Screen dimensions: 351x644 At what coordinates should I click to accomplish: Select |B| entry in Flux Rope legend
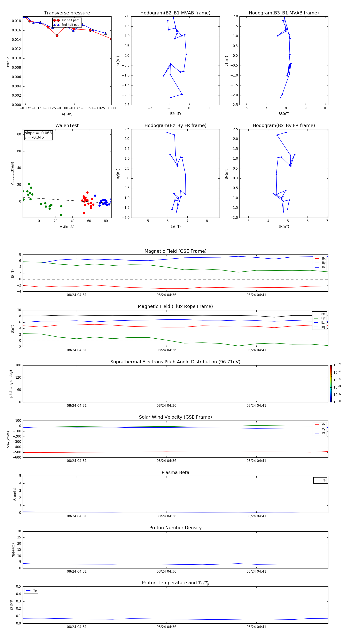pyautogui.click(x=320, y=327)
